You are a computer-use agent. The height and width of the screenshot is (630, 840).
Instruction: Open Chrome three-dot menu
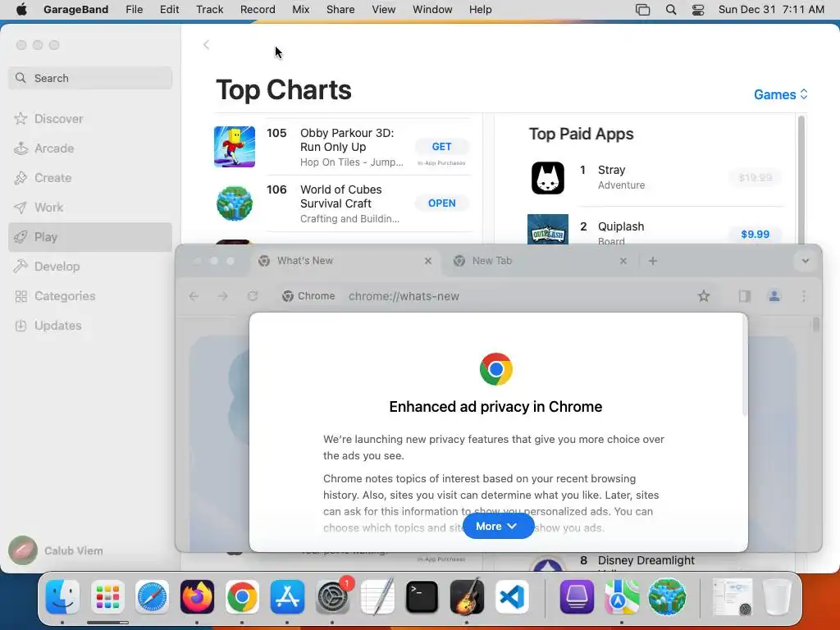tap(804, 295)
